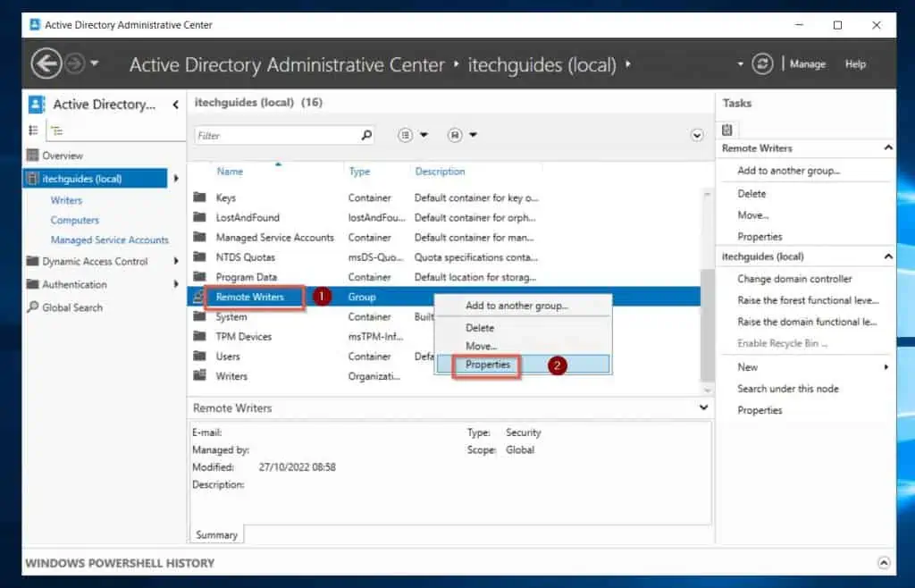Viewport: 915px width, 588px height.
Task: Expand Authentication node arrow
Action: tap(176, 285)
